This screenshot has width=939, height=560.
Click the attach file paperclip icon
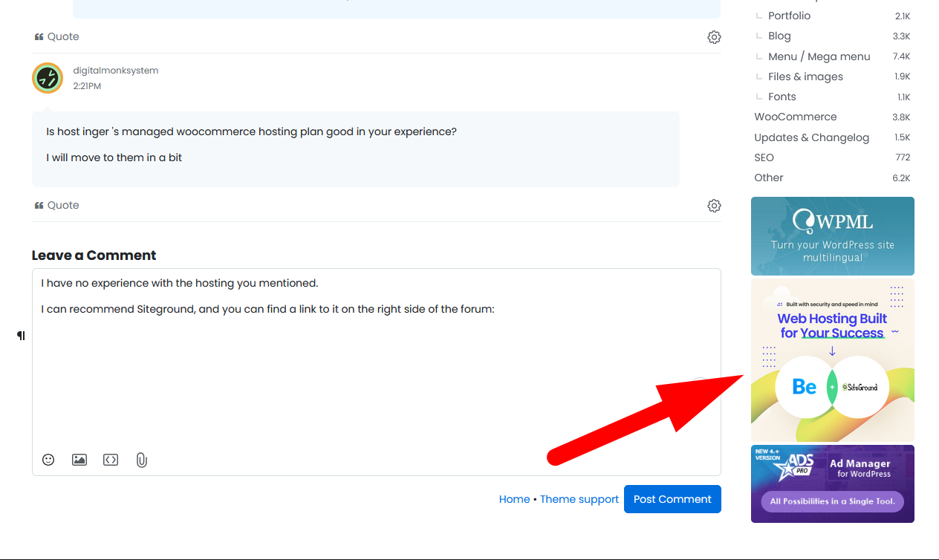[142, 460]
